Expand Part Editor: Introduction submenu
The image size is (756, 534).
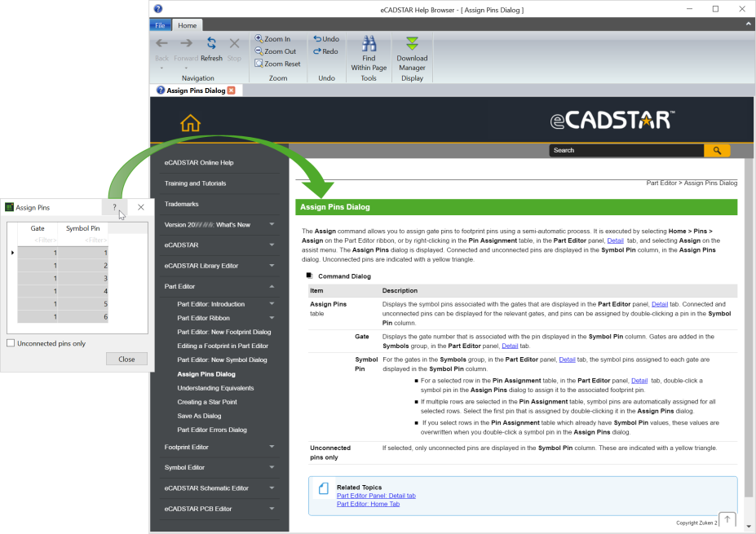coord(272,303)
